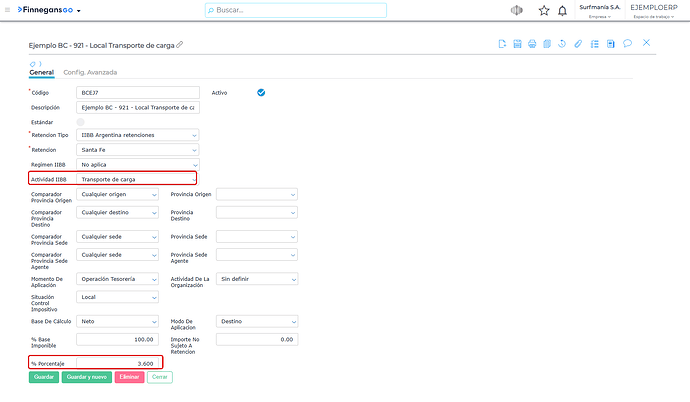This screenshot has width=690, height=402.
Task: Open Comparador Provincia Origen dropdown
Action: [x=117, y=194]
